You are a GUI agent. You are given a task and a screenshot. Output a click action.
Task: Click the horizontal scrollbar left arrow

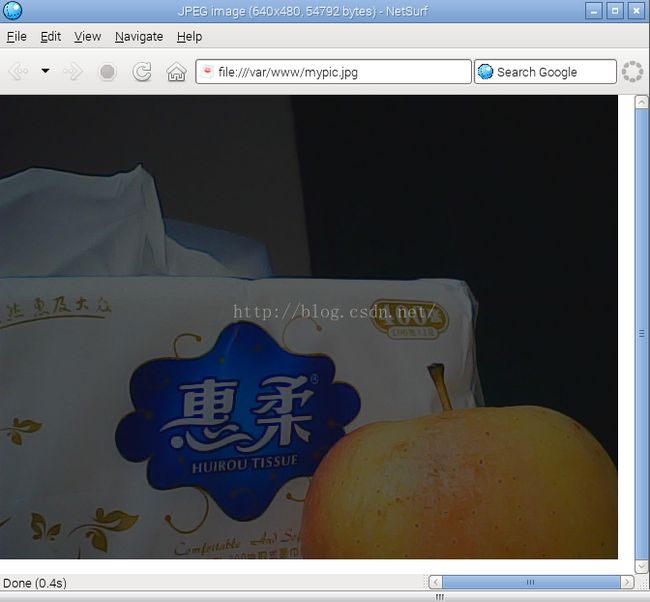click(435, 582)
